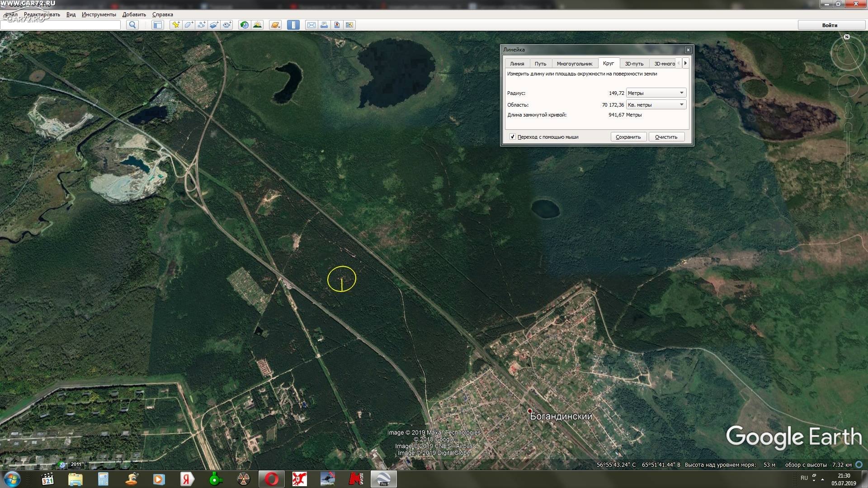The image size is (868, 488).
Task: Open the planet switcher icon
Action: (275, 25)
